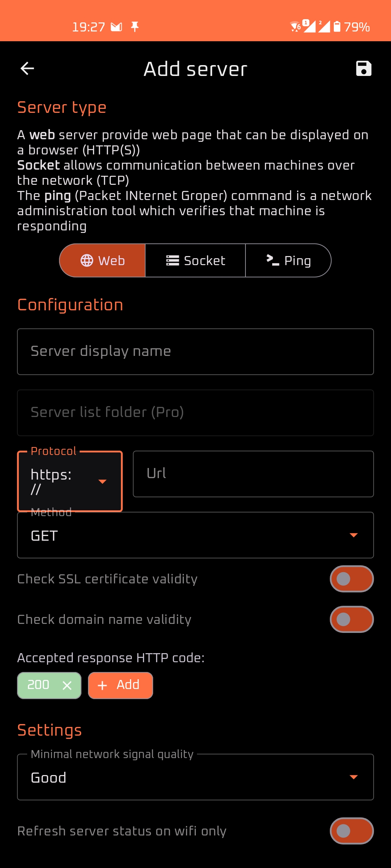
Task: Select the globe icon on Web option
Action: [87, 260]
